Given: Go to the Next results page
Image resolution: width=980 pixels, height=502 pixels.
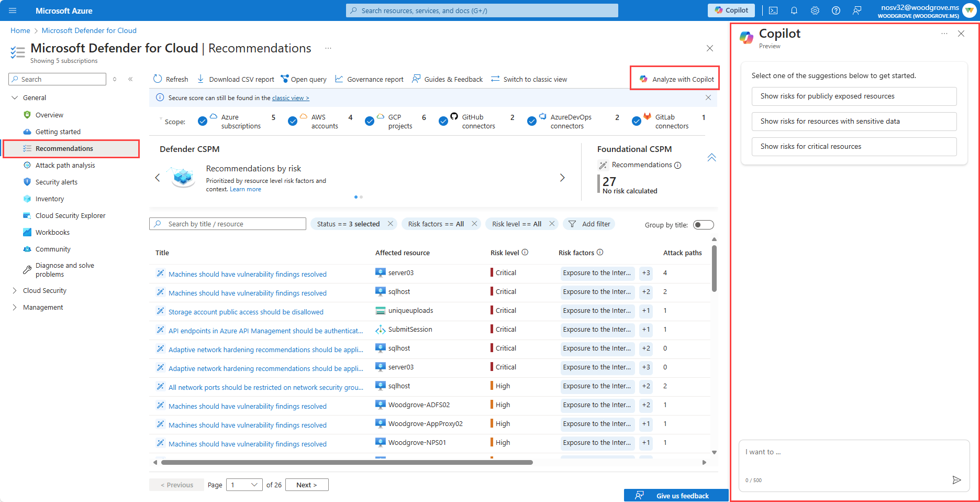Looking at the screenshot, I should coord(306,485).
